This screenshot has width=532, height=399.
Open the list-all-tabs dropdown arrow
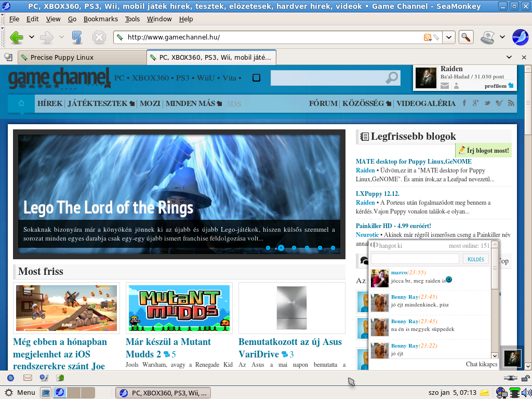click(509, 57)
